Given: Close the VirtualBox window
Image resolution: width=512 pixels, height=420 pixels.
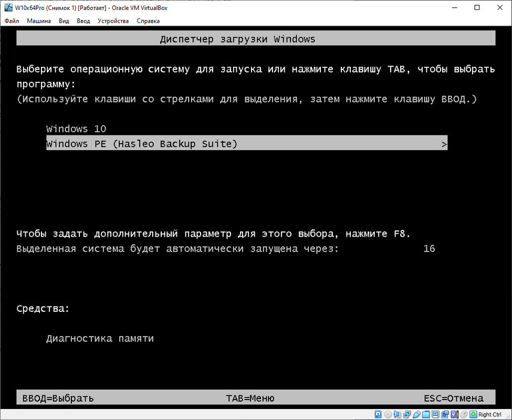Looking at the screenshot, I should tap(499, 8).
